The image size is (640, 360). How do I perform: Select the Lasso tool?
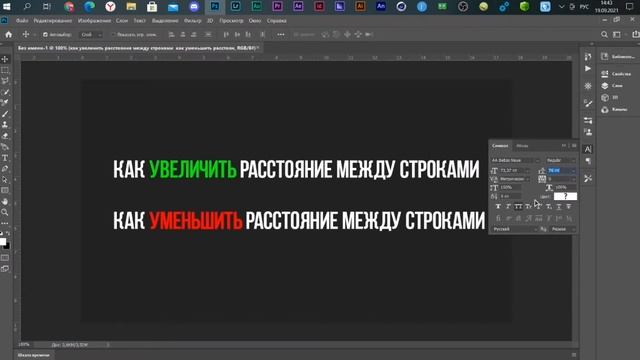pos(5,81)
